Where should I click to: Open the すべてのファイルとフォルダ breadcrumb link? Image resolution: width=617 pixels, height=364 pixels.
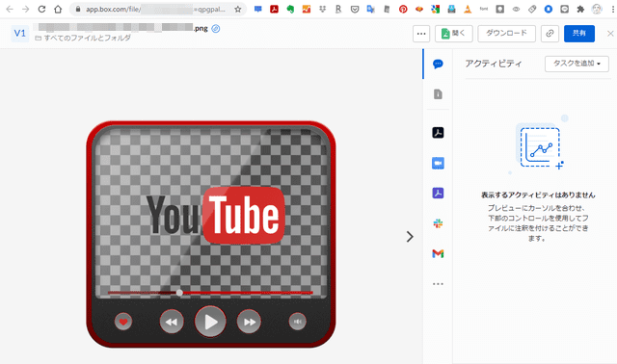(87, 39)
